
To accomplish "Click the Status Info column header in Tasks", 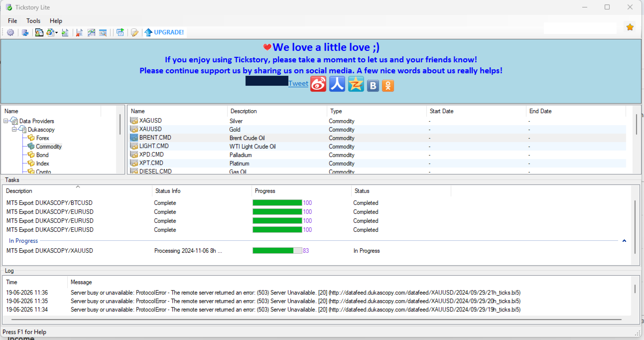I will pyautogui.click(x=202, y=191).
